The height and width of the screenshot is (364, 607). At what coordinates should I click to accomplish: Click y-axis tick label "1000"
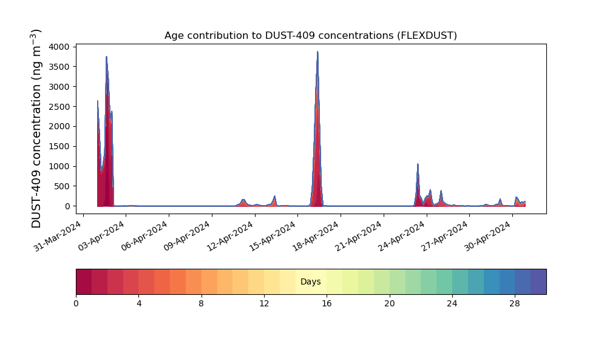click(59, 166)
